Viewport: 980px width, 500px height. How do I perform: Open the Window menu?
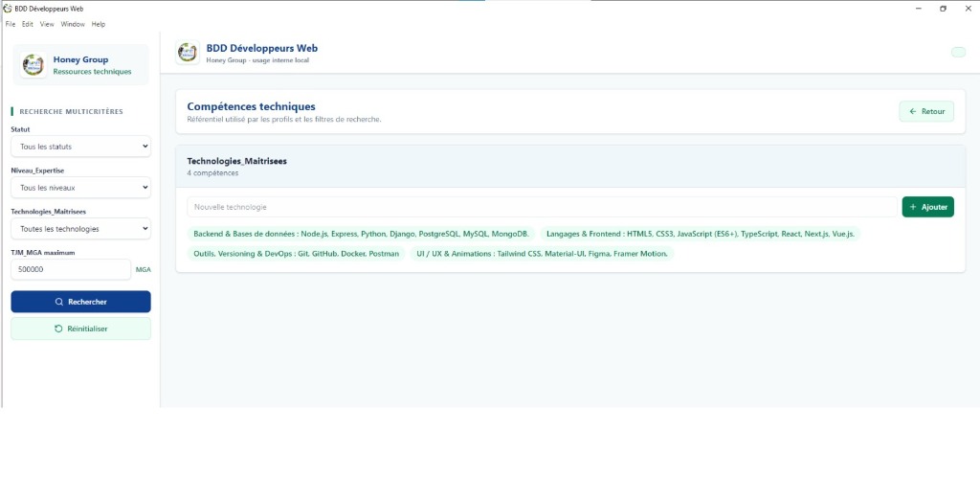click(73, 24)
